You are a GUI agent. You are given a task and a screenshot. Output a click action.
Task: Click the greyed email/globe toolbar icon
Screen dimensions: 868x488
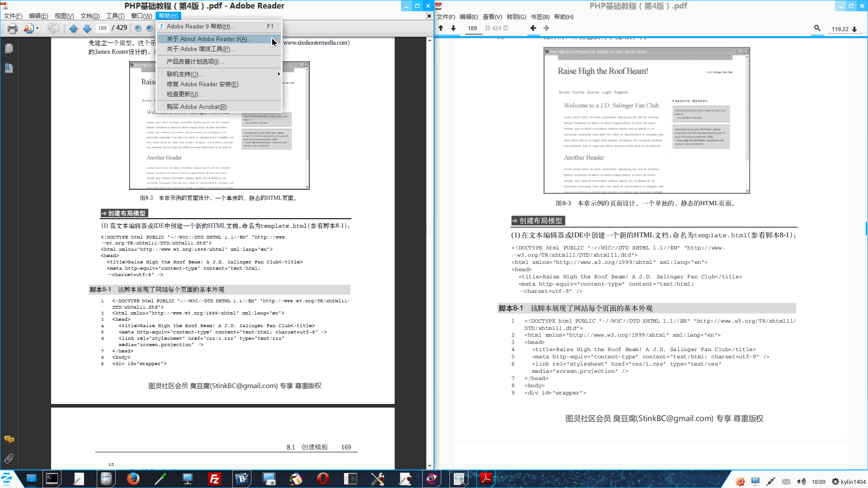(x=53, y=28)
